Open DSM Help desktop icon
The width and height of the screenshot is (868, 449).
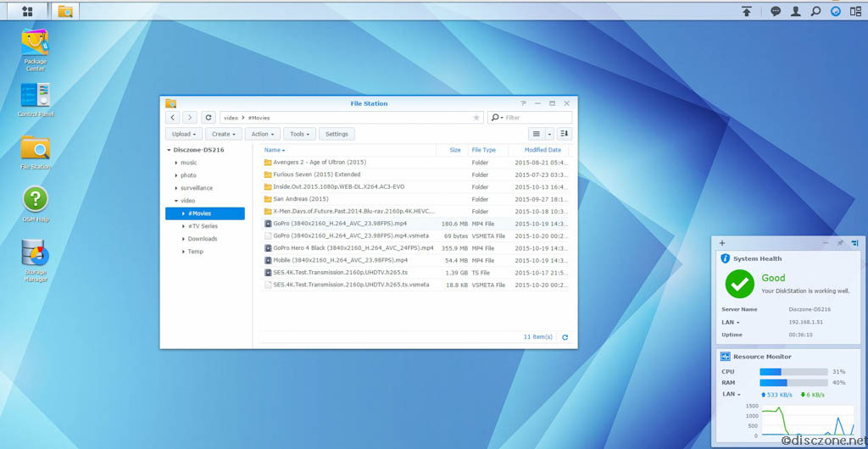click(35, 204)
